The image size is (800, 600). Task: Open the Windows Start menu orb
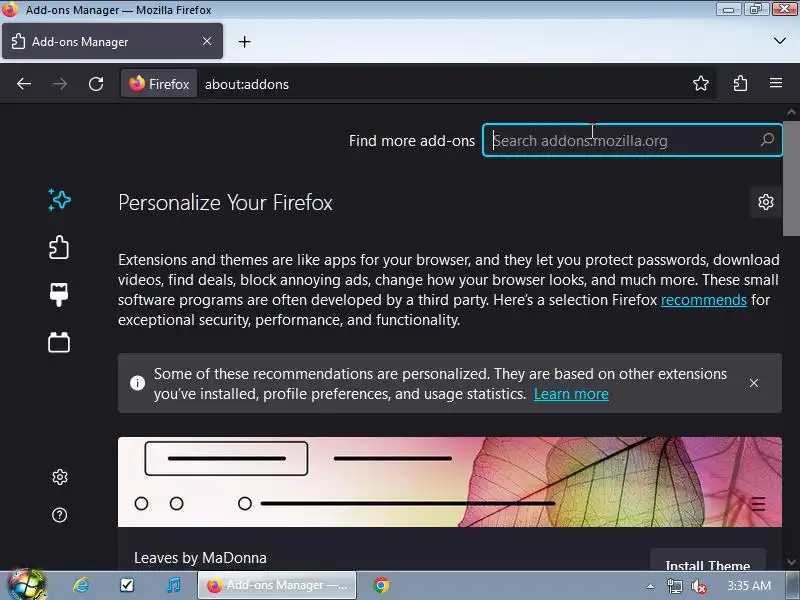(x=26, y=585)
